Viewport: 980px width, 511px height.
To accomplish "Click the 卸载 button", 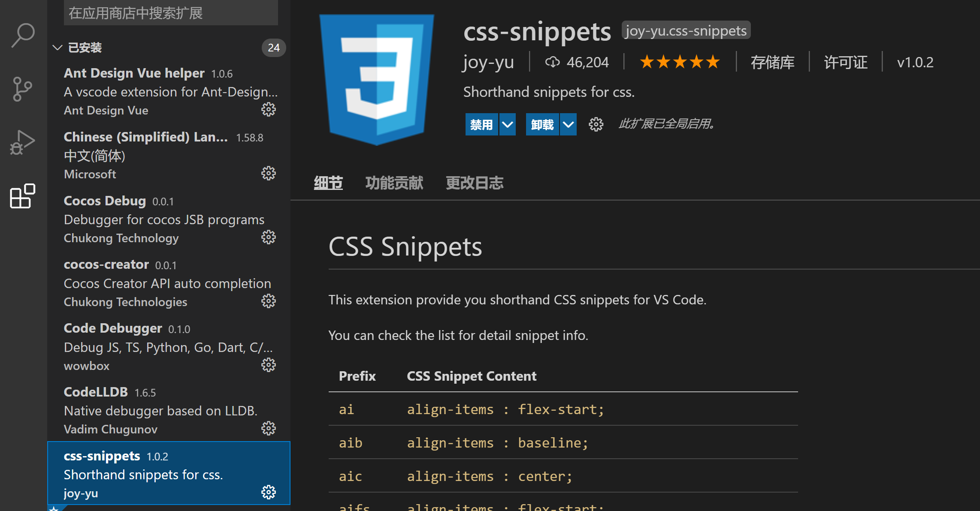I will 542,125.
